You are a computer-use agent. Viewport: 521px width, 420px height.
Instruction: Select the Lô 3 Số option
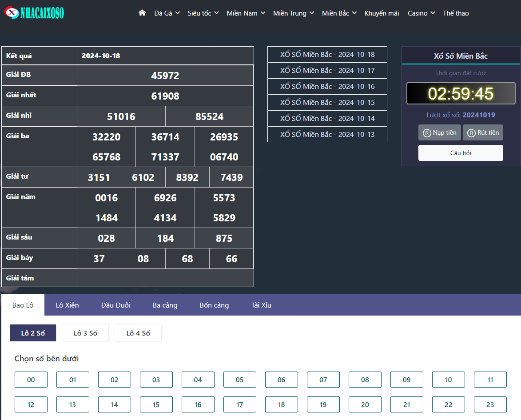pos(85,333)
